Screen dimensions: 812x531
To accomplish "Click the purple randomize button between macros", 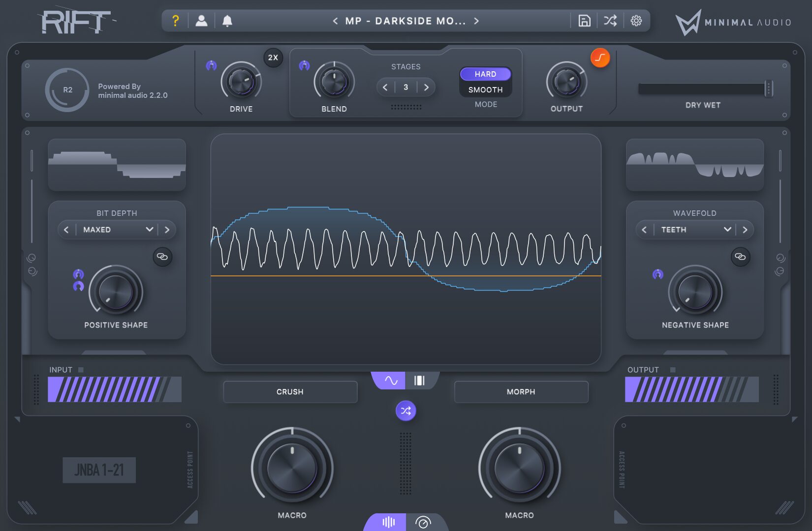I will click(x=406, y=411).
